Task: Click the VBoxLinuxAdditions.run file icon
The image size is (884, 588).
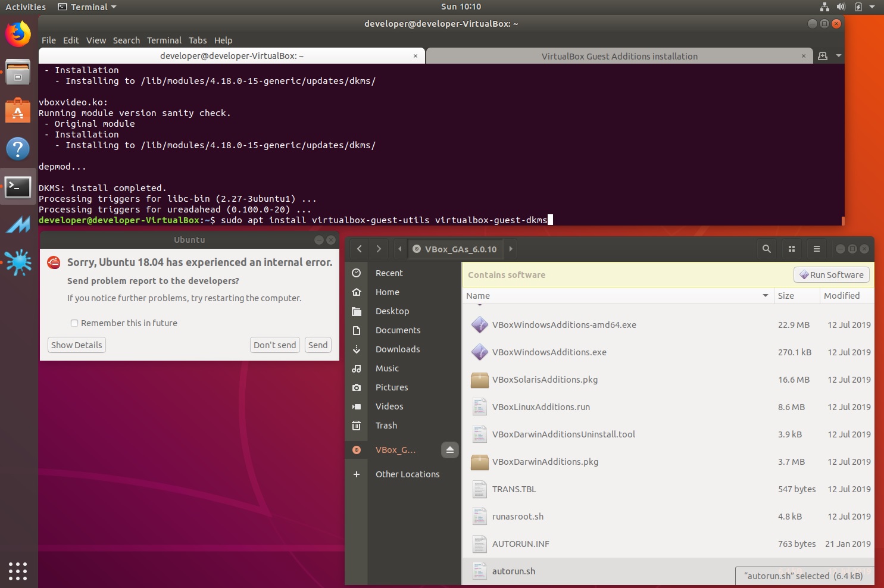Action: coord(480,407)
